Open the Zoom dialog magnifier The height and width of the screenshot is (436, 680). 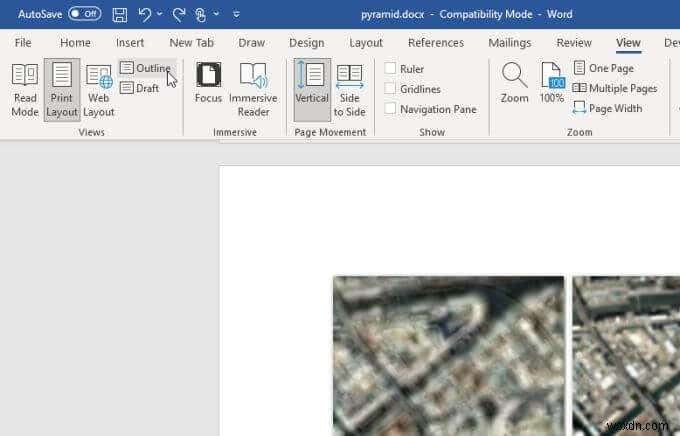tap(514, 83)
